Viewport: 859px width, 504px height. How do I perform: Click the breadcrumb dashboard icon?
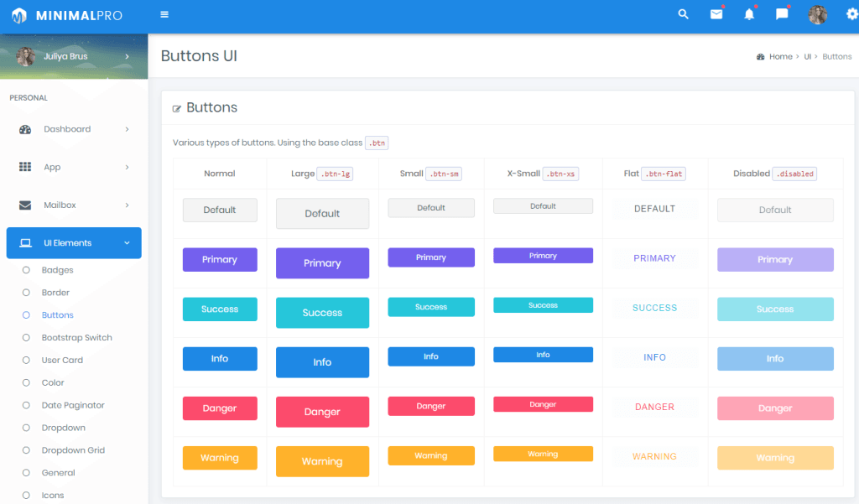click(x=760, y=56)
